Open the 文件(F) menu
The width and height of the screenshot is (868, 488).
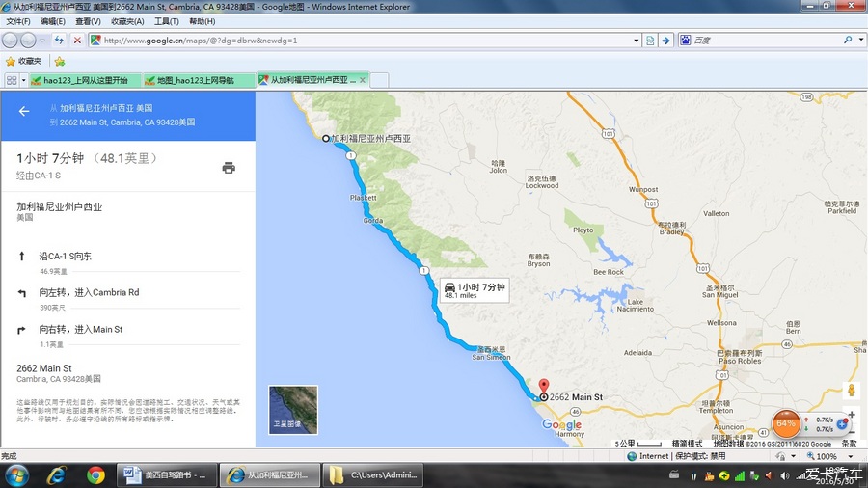tap(18, 21)
